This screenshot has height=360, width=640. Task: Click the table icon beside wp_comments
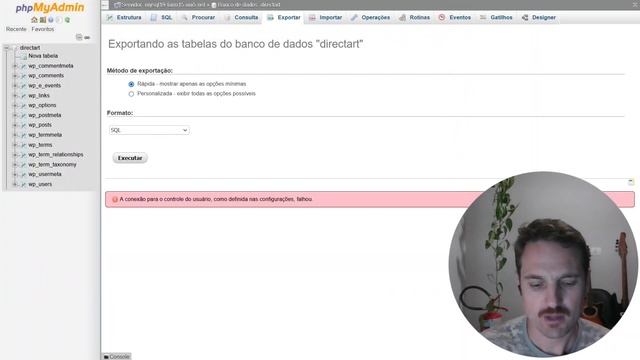[23, 76]
